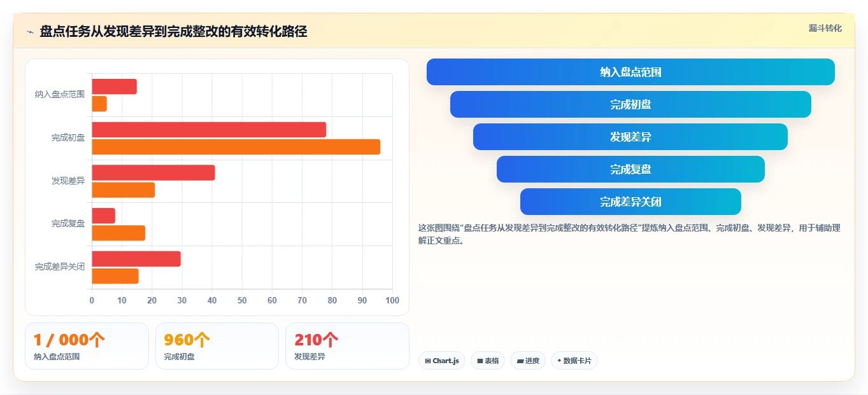
Task: Open the 960个 完成初盘 stat card
Action: coord(217,346)
